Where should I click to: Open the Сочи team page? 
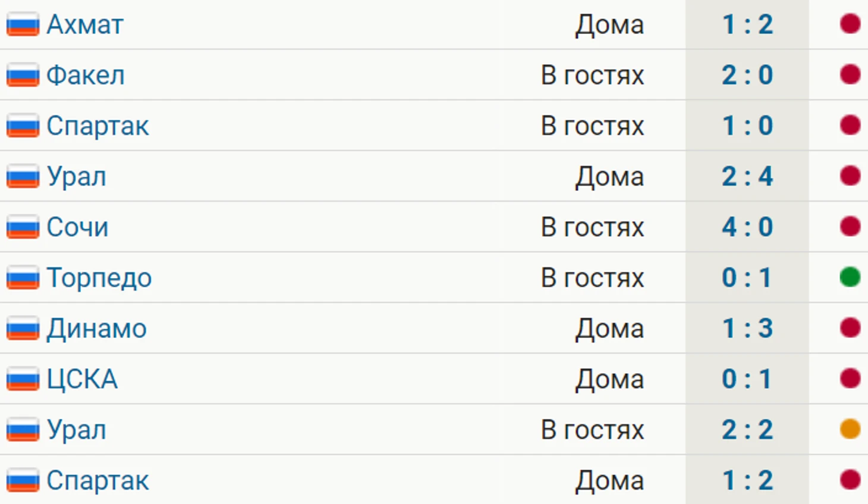pyautogui.click(x=78, y=227)
